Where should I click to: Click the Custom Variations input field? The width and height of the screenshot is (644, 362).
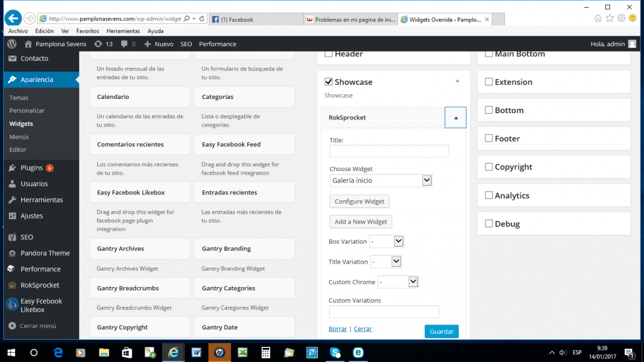click(x=383, y=312)
